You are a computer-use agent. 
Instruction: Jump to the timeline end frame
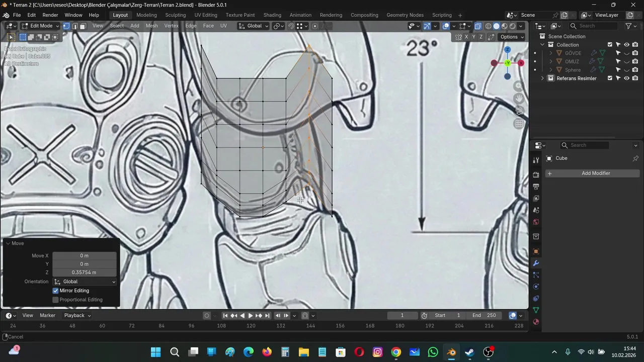click(267, 316)
